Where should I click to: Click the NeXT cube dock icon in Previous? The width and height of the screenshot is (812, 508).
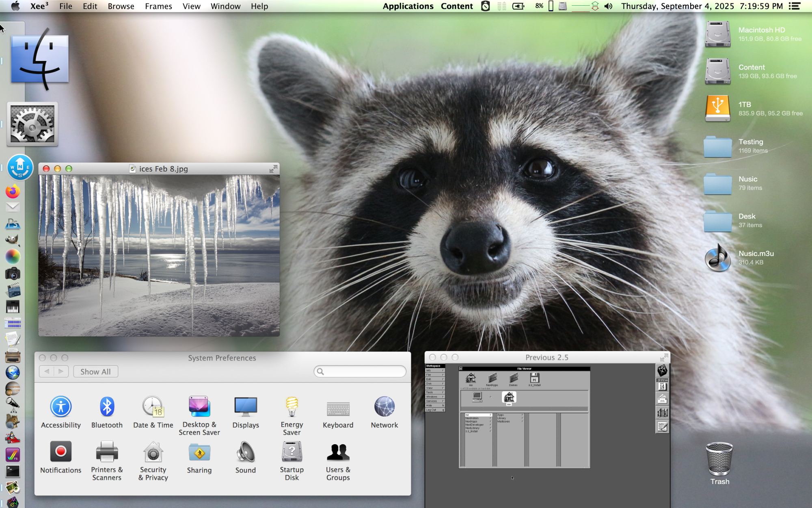point(662,370)
